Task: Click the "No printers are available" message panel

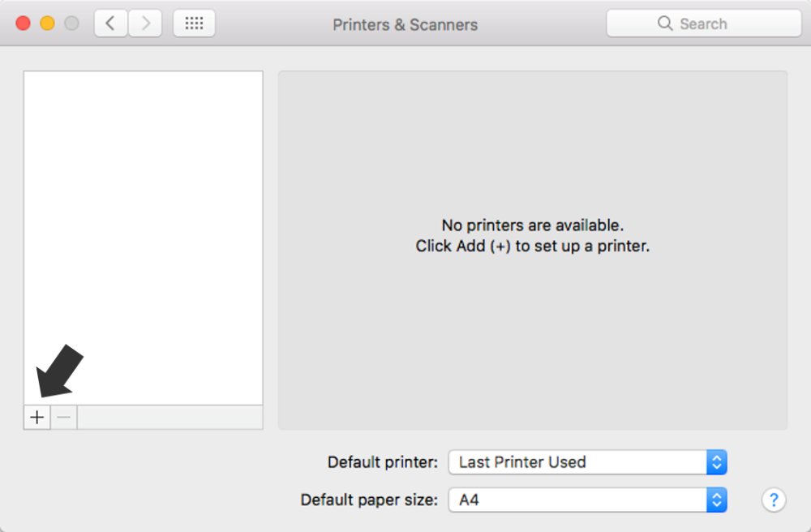Action: [533, 251]
